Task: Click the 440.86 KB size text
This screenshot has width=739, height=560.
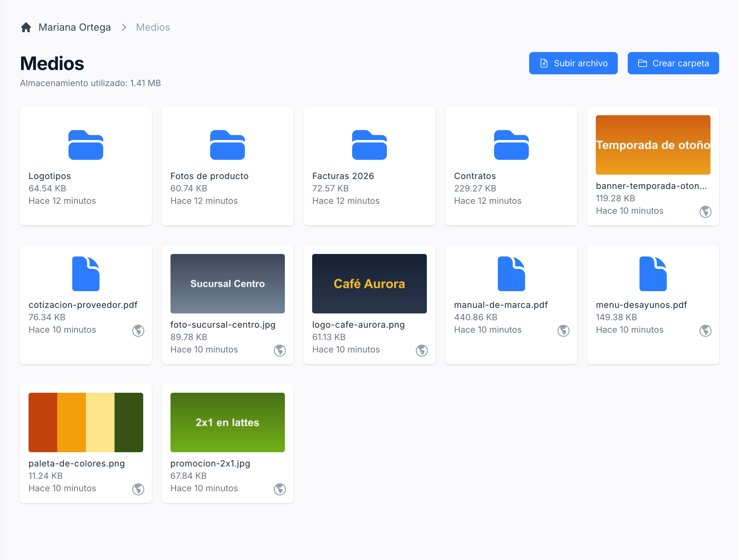Action: (476, 317)
